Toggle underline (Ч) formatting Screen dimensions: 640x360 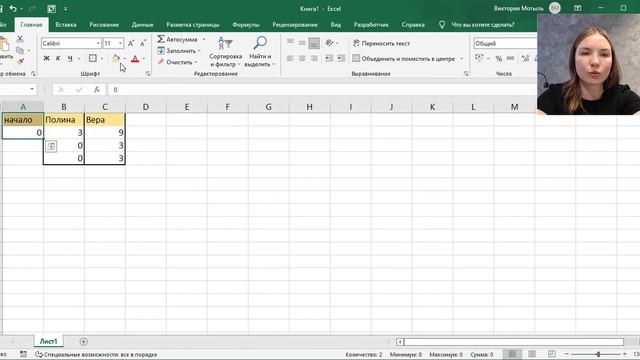coord(70,58)
